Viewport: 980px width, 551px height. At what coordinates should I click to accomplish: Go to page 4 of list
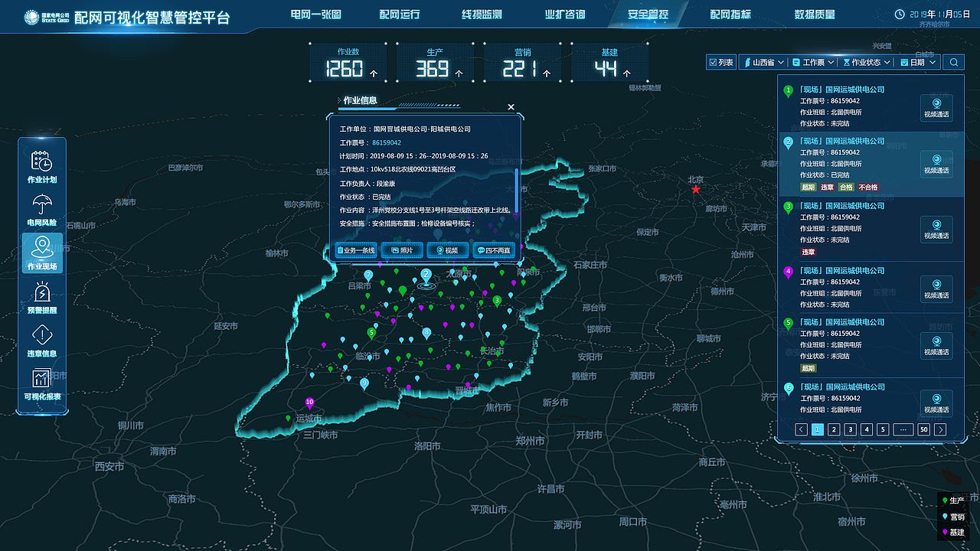[x=867, y=430]
